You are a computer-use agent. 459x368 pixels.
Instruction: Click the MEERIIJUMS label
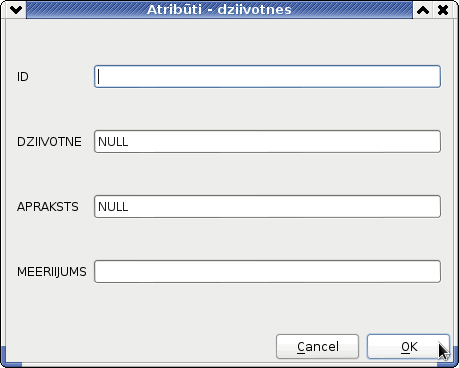click(52, 272)
